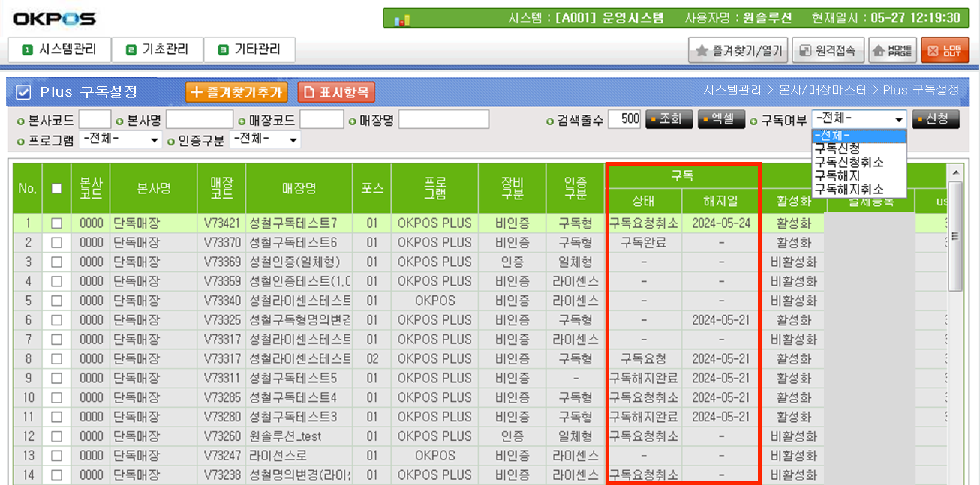This screenshot has height=485, width=980.
Task: Check the checkbox for row 8
Action: pyautogui.click(x=57, y=359)
